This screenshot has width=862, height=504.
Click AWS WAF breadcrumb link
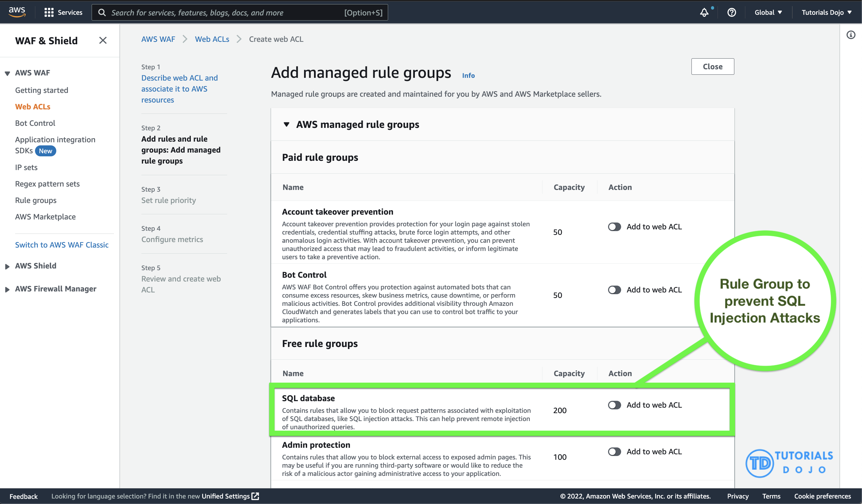pos(158,39)
